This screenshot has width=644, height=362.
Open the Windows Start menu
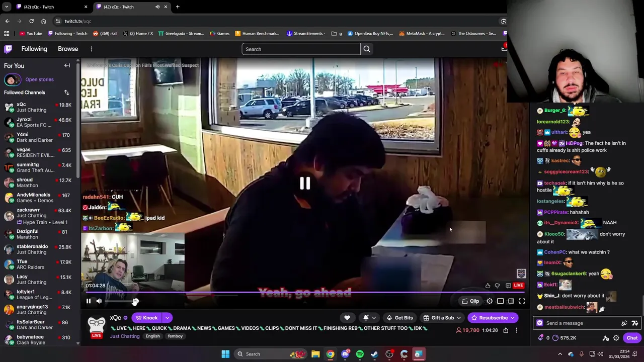coord(225,354)
